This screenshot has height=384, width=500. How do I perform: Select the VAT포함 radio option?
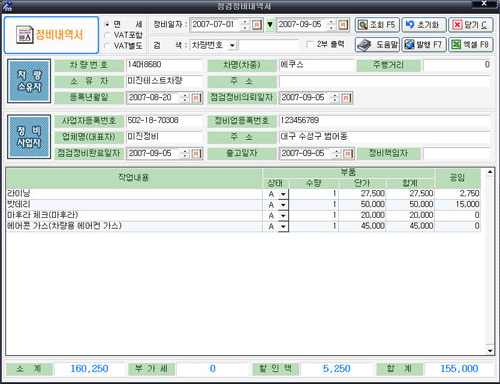point(107,35)
